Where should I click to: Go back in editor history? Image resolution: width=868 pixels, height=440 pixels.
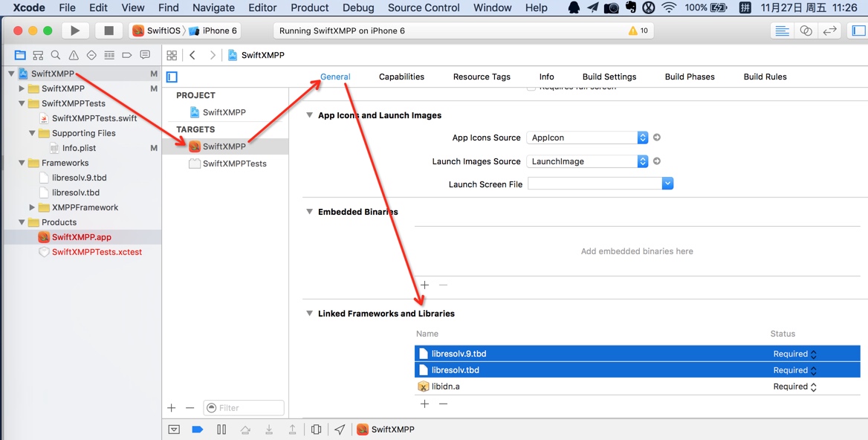(192, 55)
